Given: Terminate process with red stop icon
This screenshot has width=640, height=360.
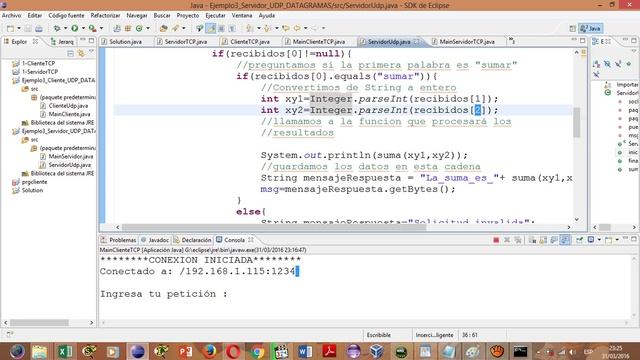Looking at the screenshot, I should point(496,240).
